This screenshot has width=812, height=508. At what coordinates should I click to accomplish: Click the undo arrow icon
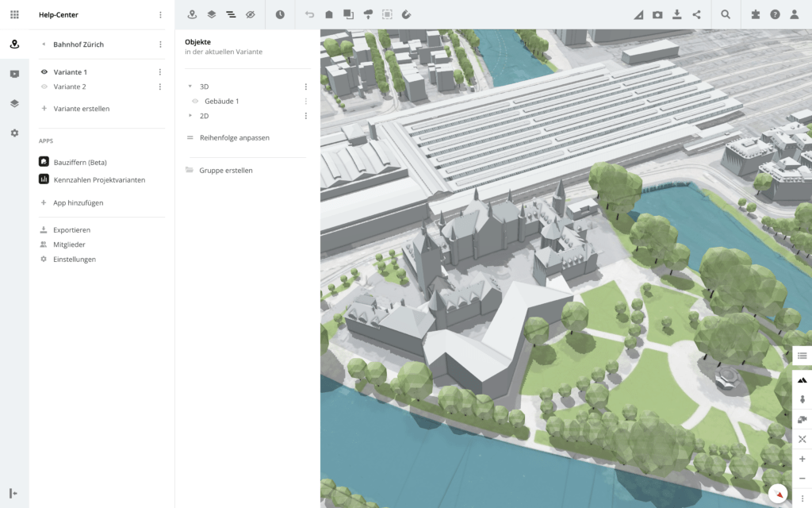pos(309,14)
